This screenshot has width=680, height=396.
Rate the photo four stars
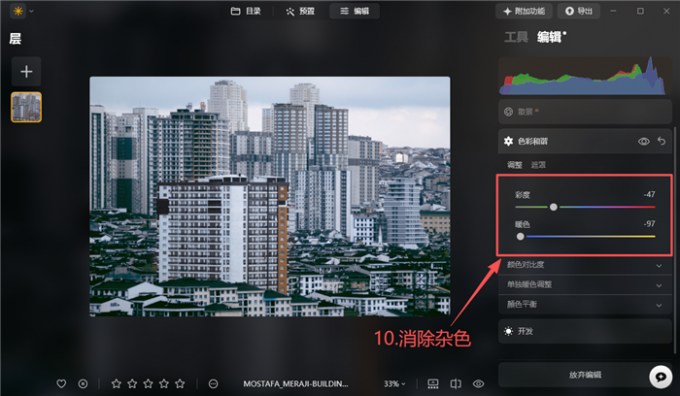pos(164,384)
